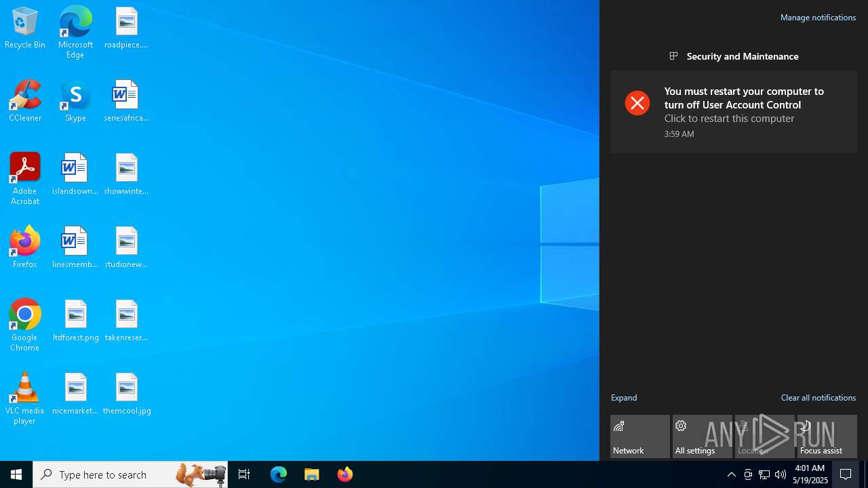Click the restart computer UAC notification
The width and height of the screenshot is (868, 488).
734,112
